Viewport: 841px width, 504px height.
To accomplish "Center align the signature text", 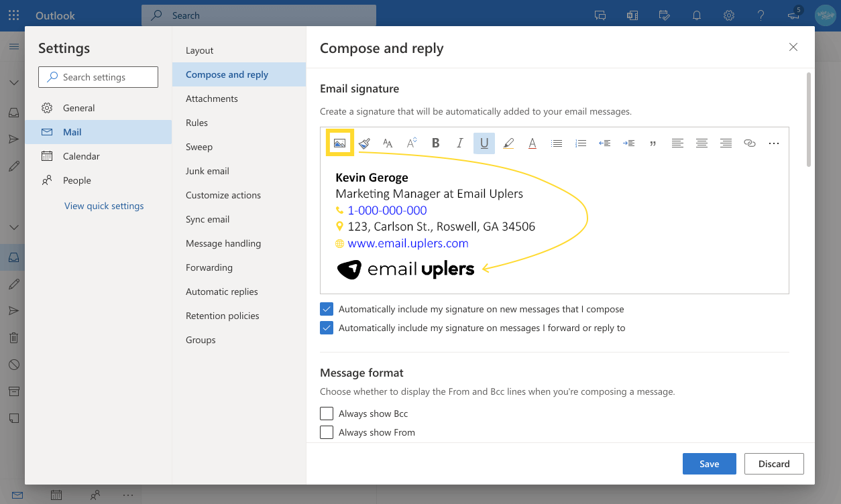I will (702, 143).
